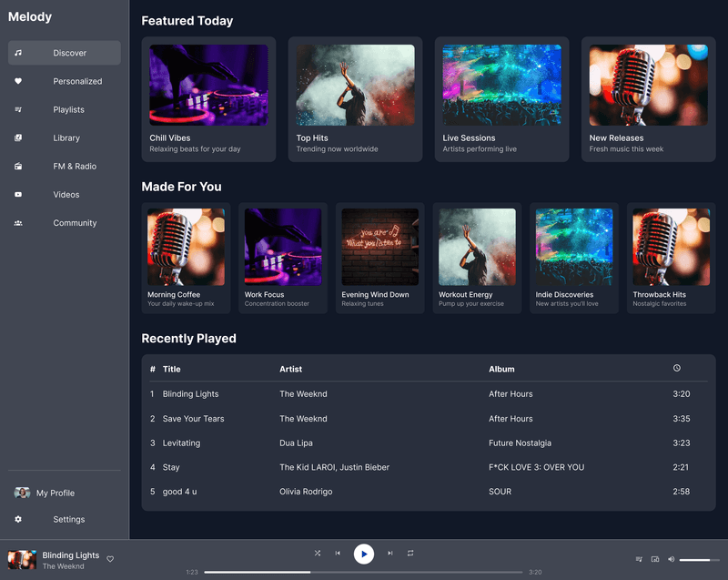Toggle shuffle in the player bar

click(x=318, y=553)
